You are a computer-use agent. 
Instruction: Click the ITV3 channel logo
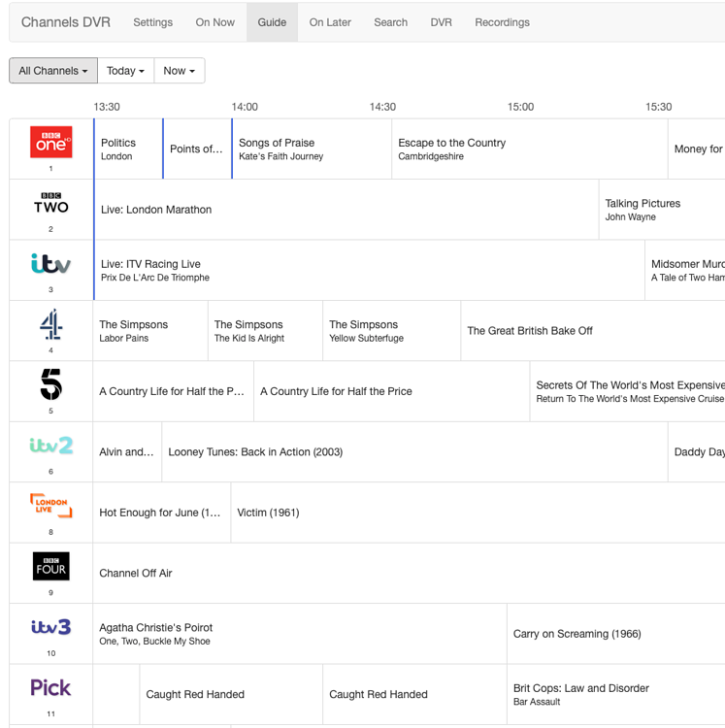51,627
